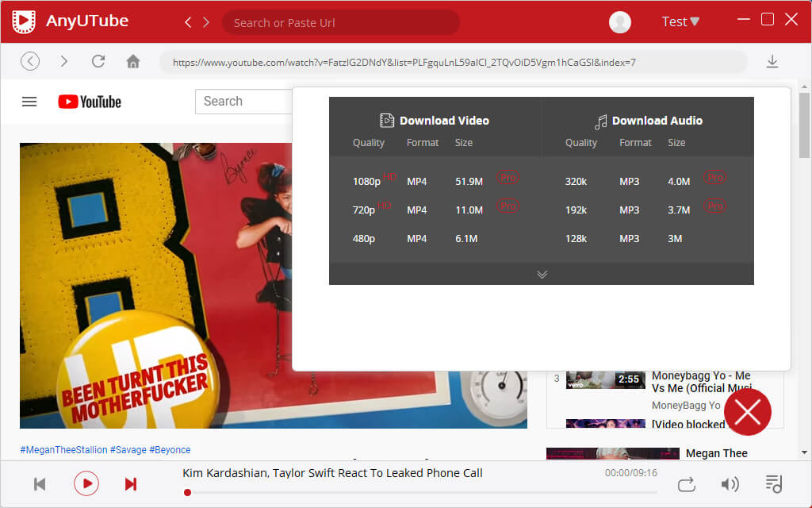Screen dimensions: 812x508
Task: Click the browser forward arrow
Action: click(63, 61)
